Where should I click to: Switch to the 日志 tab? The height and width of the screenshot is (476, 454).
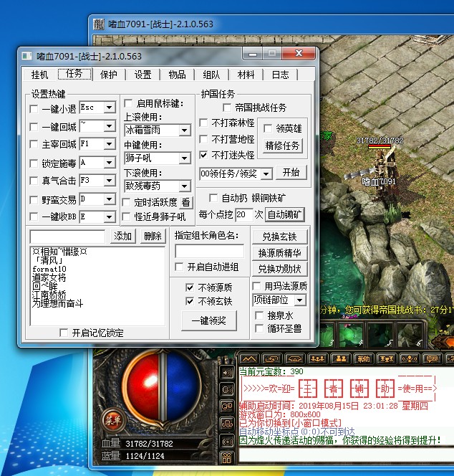280,75
